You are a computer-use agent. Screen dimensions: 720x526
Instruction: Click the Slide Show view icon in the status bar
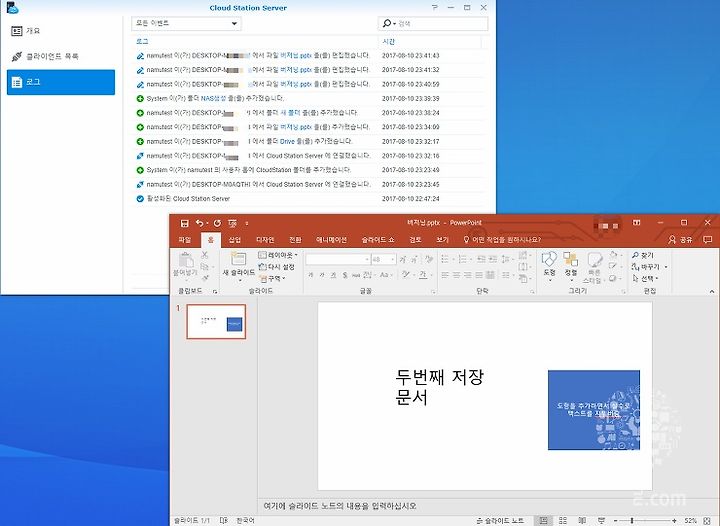pyautogui.click(x=601, y=520)
